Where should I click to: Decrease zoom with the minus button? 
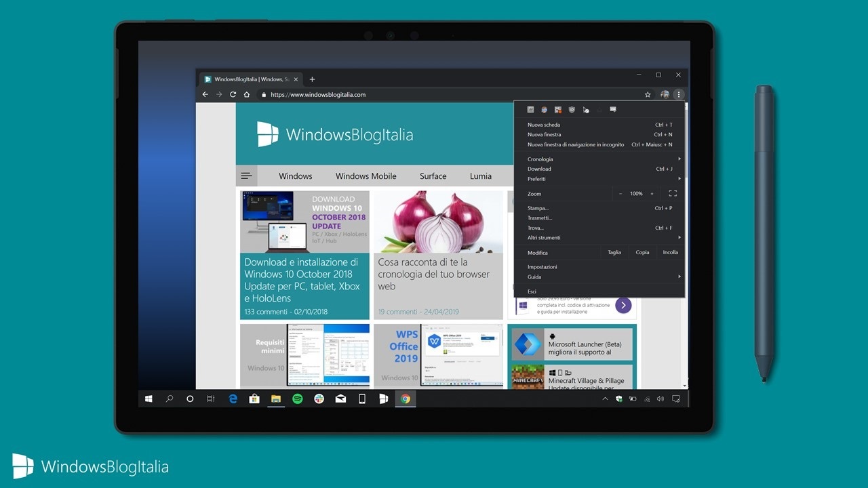coord(620,194)
